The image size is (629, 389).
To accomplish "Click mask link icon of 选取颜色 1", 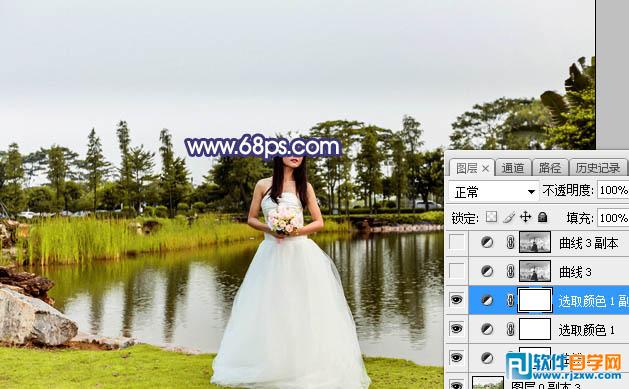I will 510,329.
